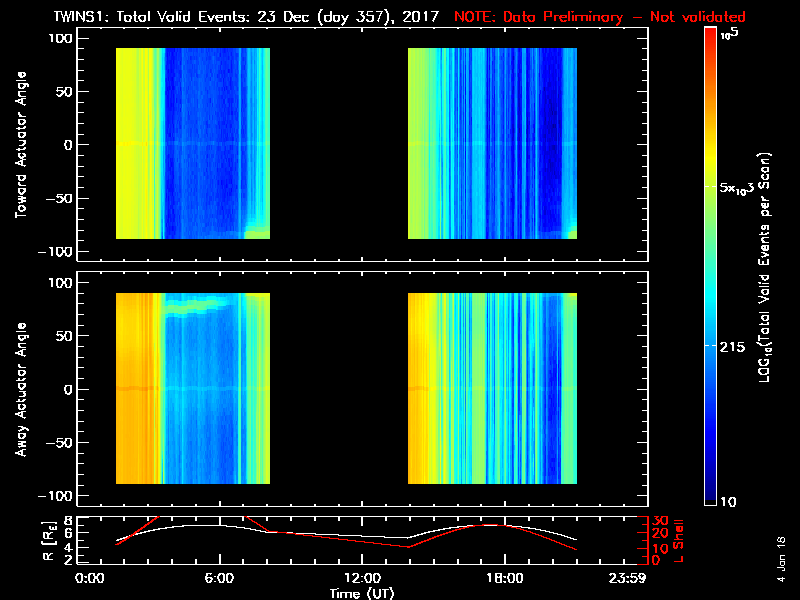
Task: Click tick label '0' on Away Actuator Angle axis
Action: click(69, 389)
